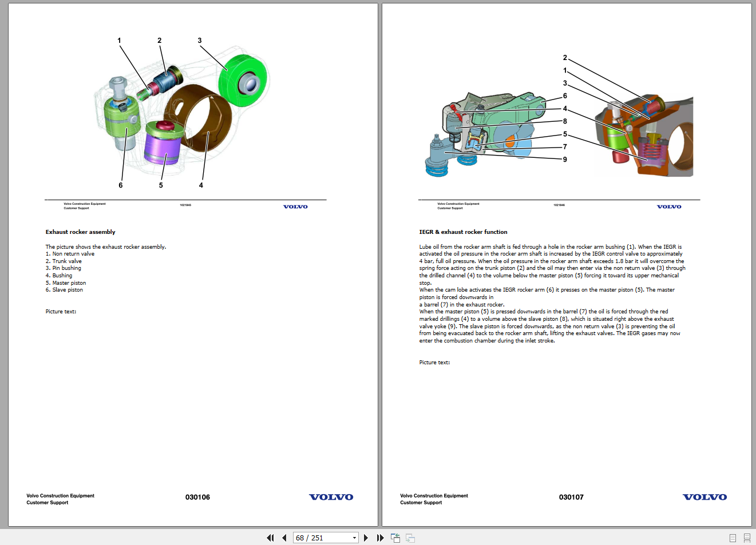Click the Exhaust rocker assembly heading

(80, 232)
